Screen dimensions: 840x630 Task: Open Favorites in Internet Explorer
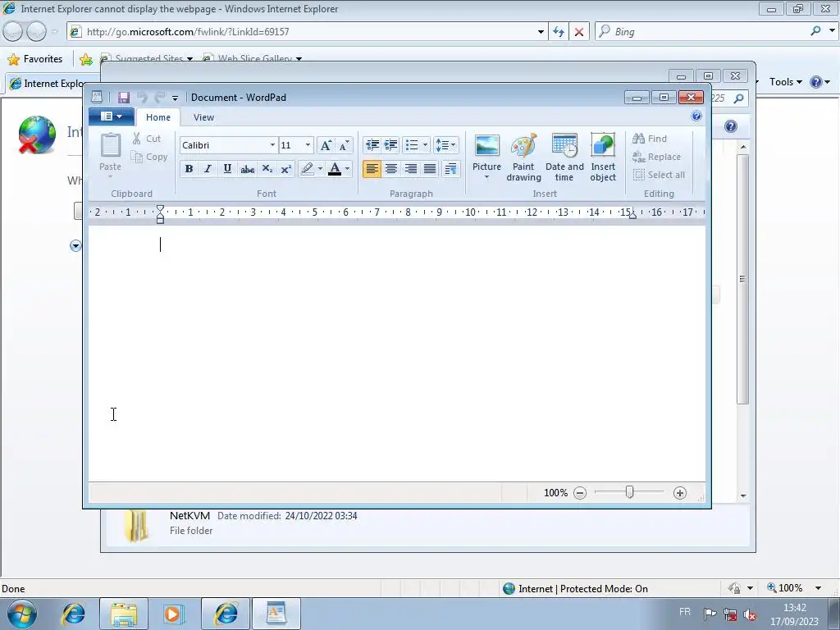[x=35, y=59]
